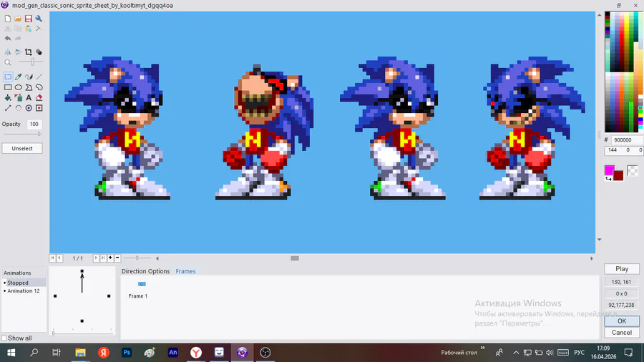Viewport: 644px width, 362px height.
Task: Toggle the transparency mode circles icon
Action: pyautogui.click(x=39, y=52)
